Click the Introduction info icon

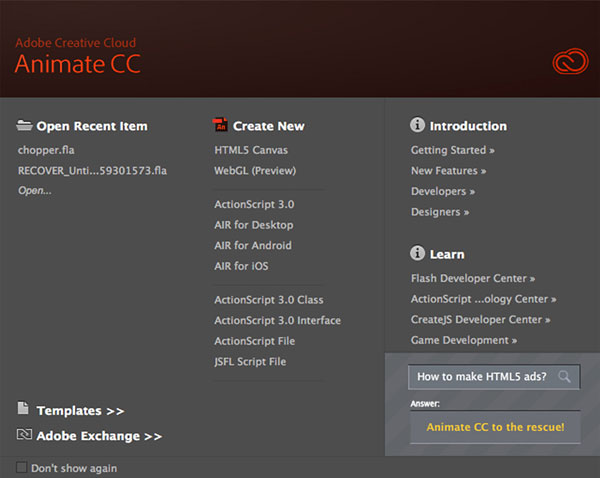coord(418,126)
